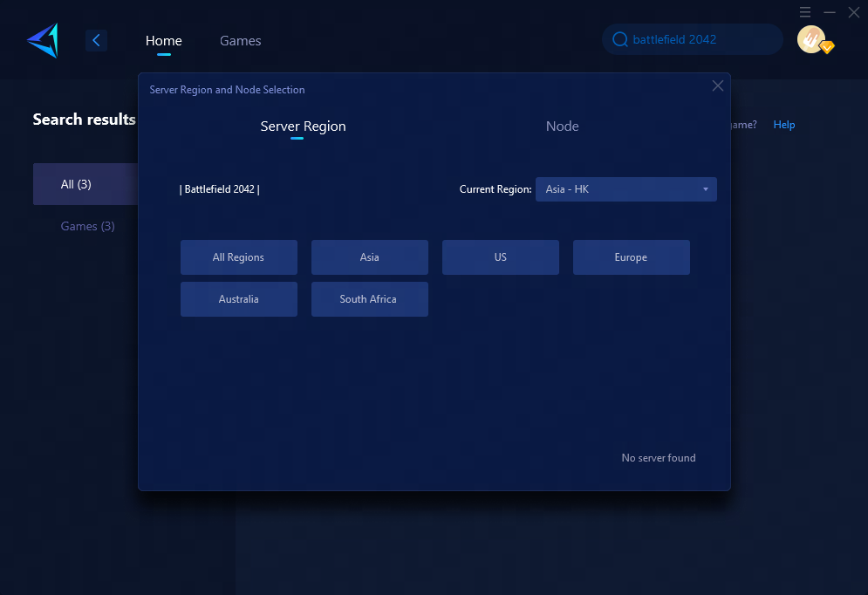
Task: Expand the Current Region dropdown
Action: click(x=625, y=189)
